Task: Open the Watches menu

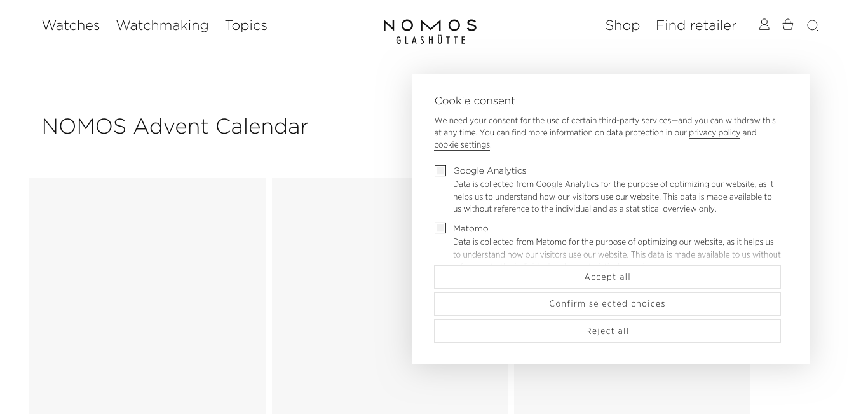Action: coord(71,25)
